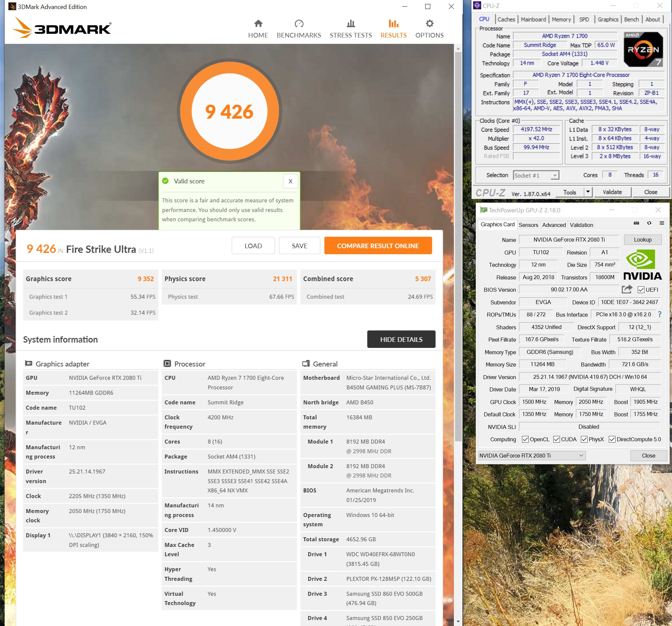The width and height of the screenshot is (672, 626).
Task: Open the HOME section in 3DMark
Action: [258, 28]
